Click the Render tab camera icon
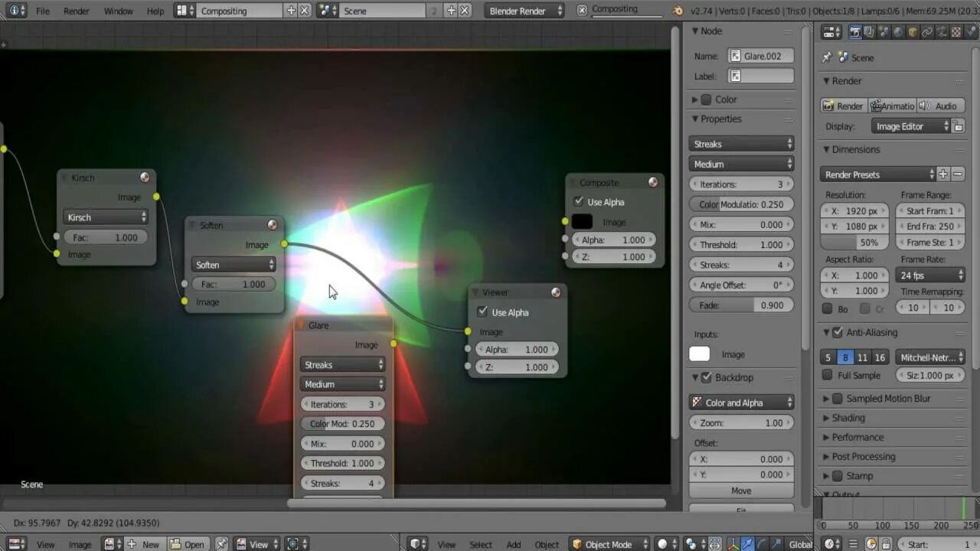The image size is (980, 551). [855, 32]
